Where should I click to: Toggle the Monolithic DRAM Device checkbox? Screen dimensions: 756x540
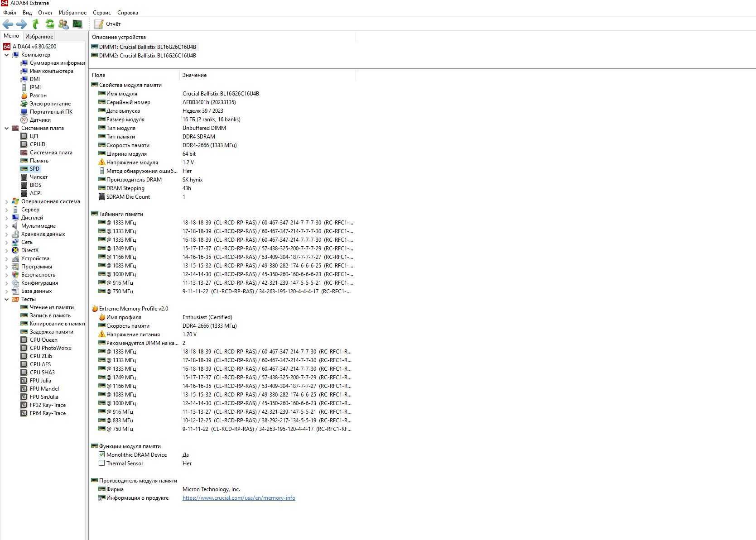(x=102, y=454)
